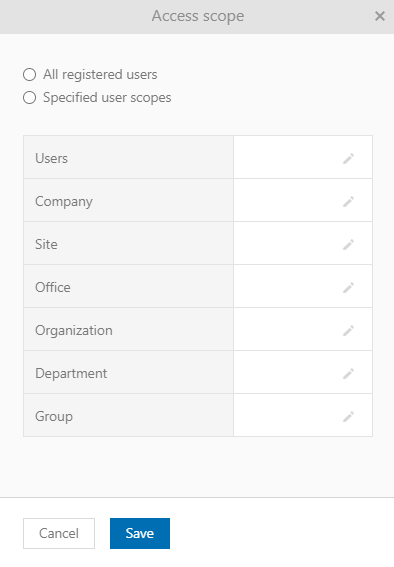Save the access scope settings
Image resolution: width=394 pixels, height=567 pixels.
point(140,533)
